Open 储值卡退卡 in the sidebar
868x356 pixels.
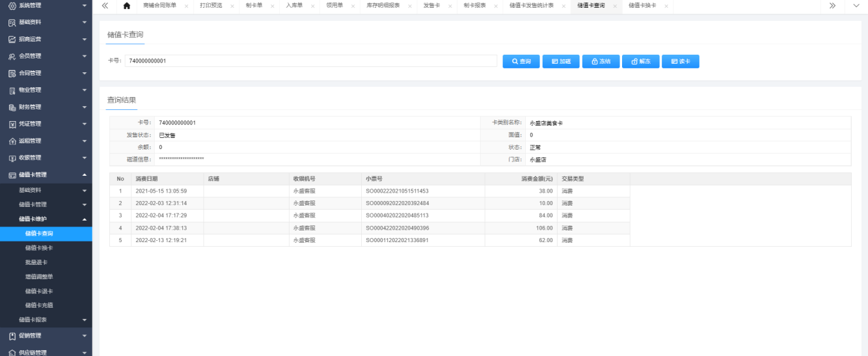pyautogui.click(x=39, y=291)
